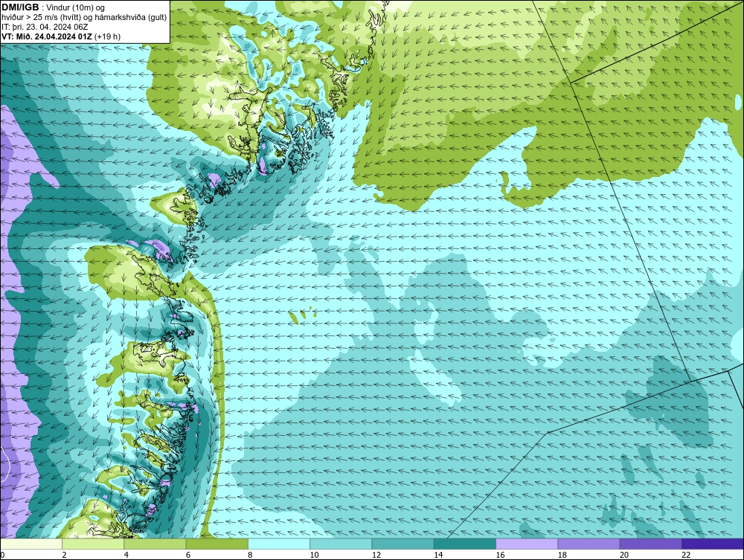This screenshot has height=560, width=744.
Task: Click the 6–8 m/s olive green legend swatch
Action: point(217,544)
